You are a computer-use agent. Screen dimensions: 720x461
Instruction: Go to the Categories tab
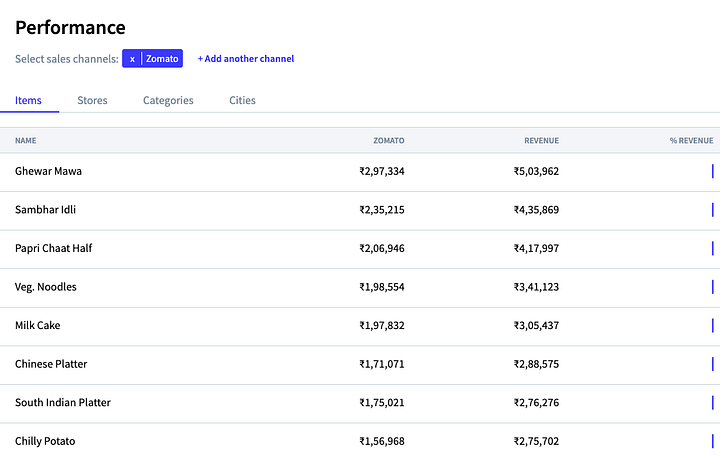pyautogui.click(x=168, y=100)
